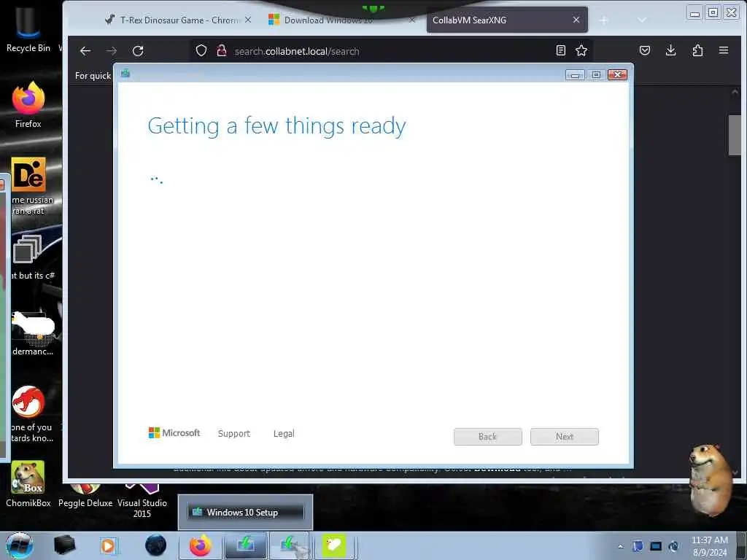This screenshot has height=560, width=747.
Task: Select the Firefox desktop shortcut
Action: [x=28, y=105]
